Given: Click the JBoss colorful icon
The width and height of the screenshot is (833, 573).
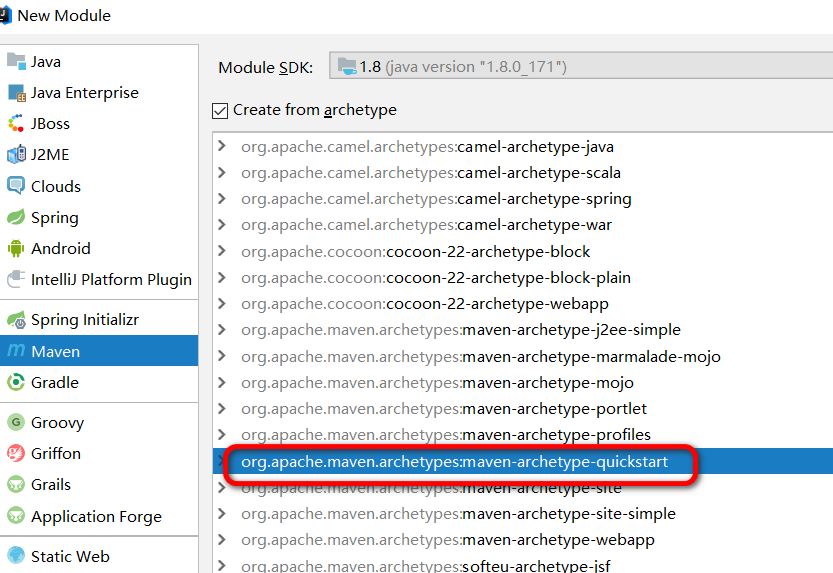Looking at the screenshot, I should 16,123.
